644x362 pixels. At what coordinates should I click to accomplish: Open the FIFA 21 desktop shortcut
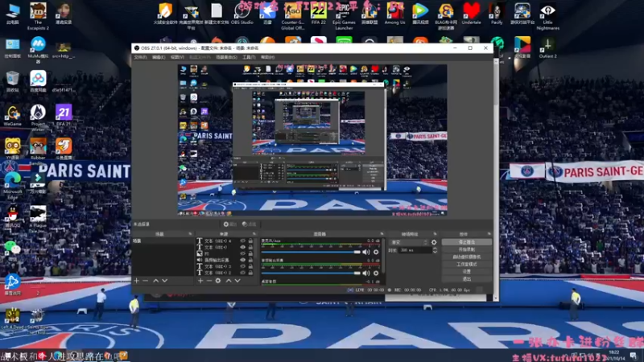[64, 115]
